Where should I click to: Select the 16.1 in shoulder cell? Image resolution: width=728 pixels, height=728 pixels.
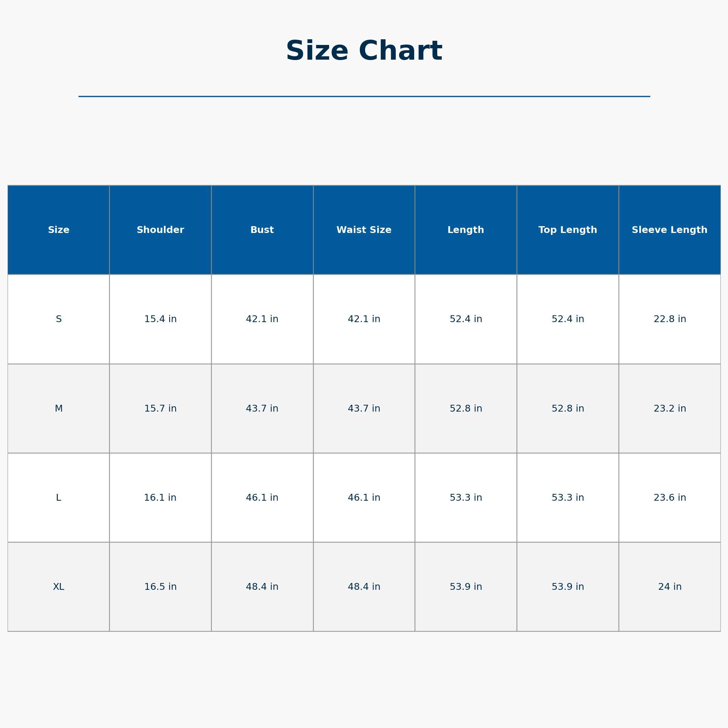click(160, 498)
